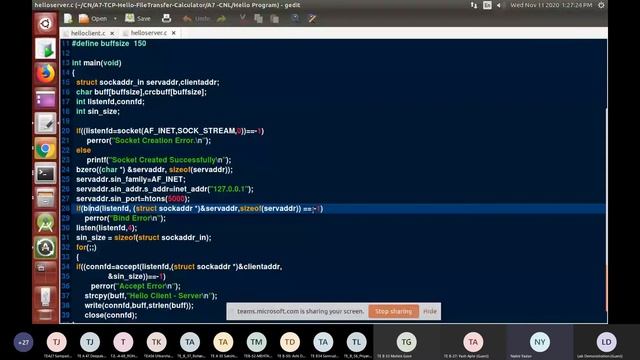
Task: Open network connections indicator
Action: pyautogui.click(x=474, y=5)
